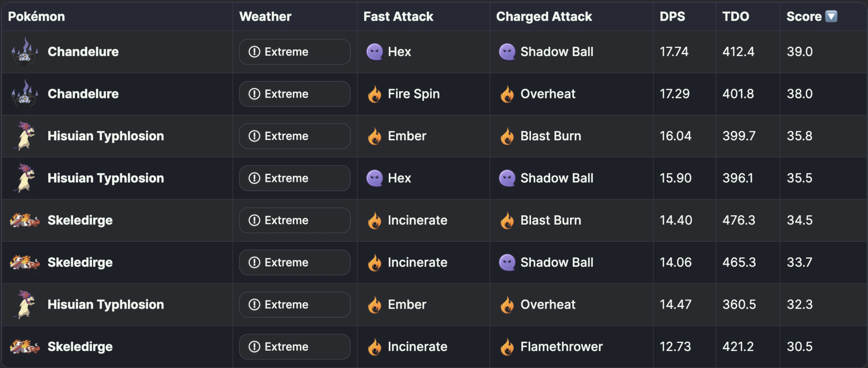This screenshot has width=868, height=368.
Task: Click Hisuian Typhlosion sprite in Blast Burn row
Action: 25,136
